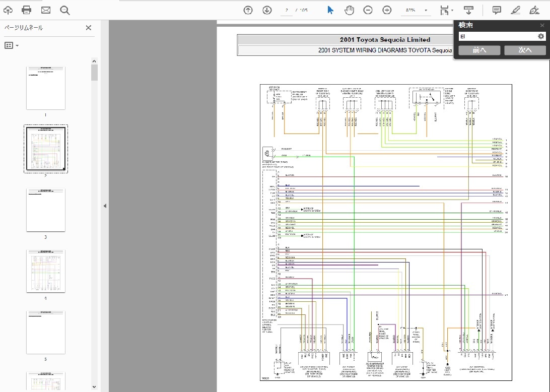Click the 前へ previous result button
This screenshot has width=550, height=392.
pyautogui.click(x=479, y=50)
